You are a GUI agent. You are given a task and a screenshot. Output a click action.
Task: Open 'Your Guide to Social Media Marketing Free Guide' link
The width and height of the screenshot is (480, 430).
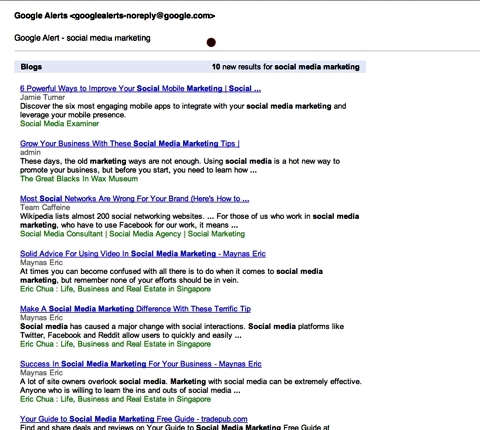click(x=134, y=419)
